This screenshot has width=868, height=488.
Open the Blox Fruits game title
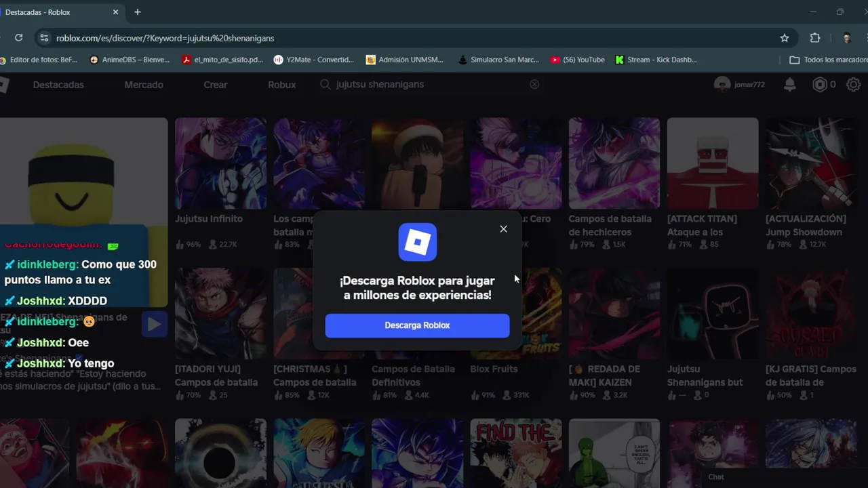pos(494,369)
